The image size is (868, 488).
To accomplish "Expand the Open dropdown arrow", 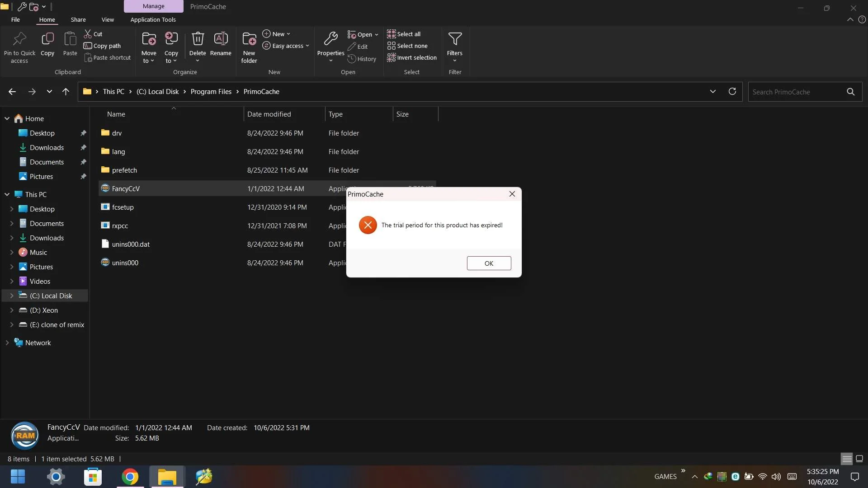I will (376, 34).
